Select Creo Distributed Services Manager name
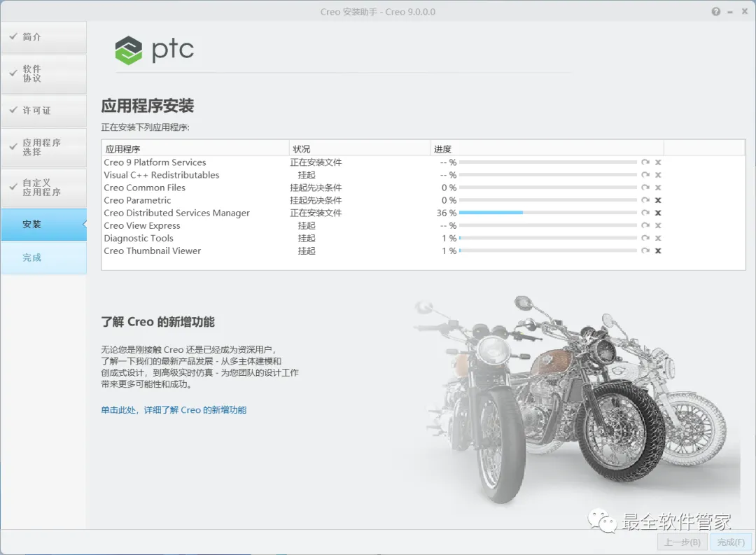756x555 pixels. click(176, 213)
